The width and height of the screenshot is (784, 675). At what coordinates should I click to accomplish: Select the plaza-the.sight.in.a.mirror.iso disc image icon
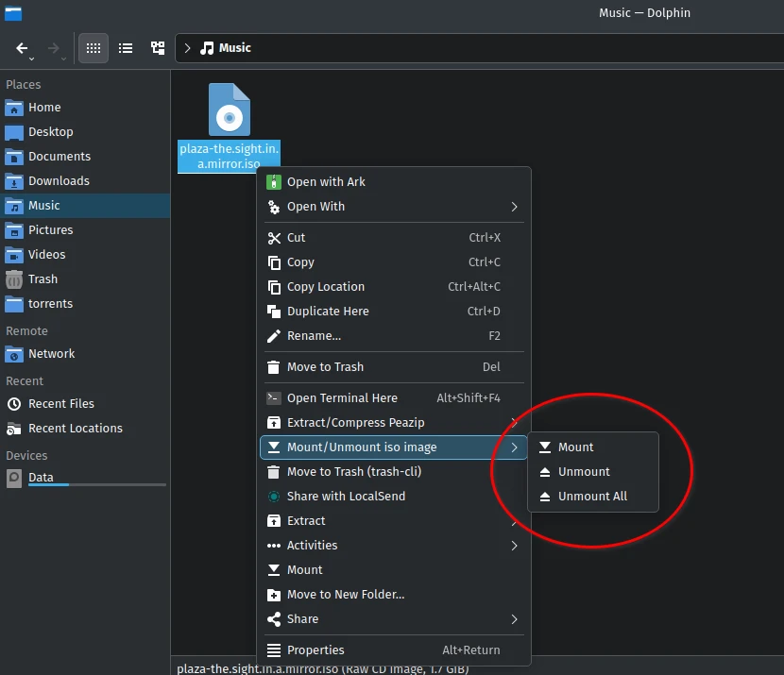point(230,110)
